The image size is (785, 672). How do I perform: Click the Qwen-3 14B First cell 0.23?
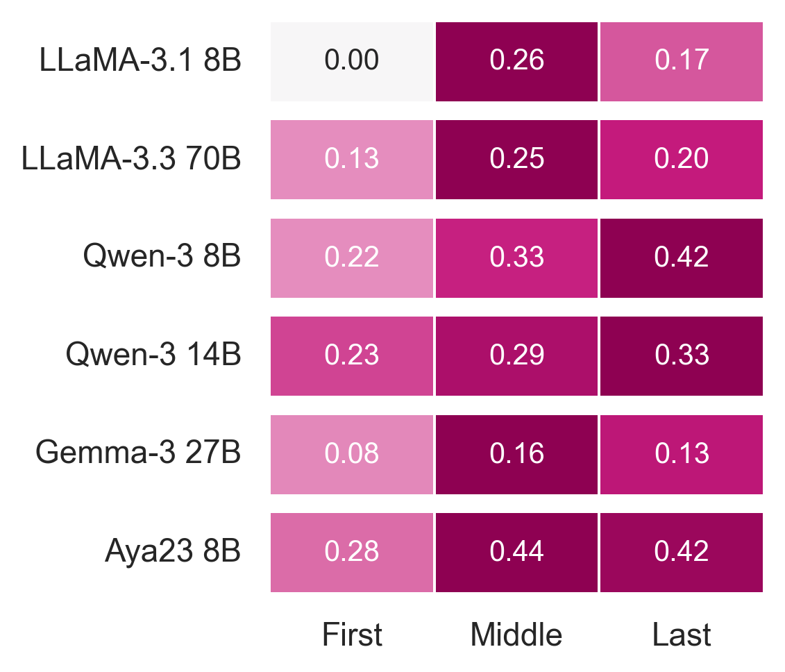click(x=352, y=356)
